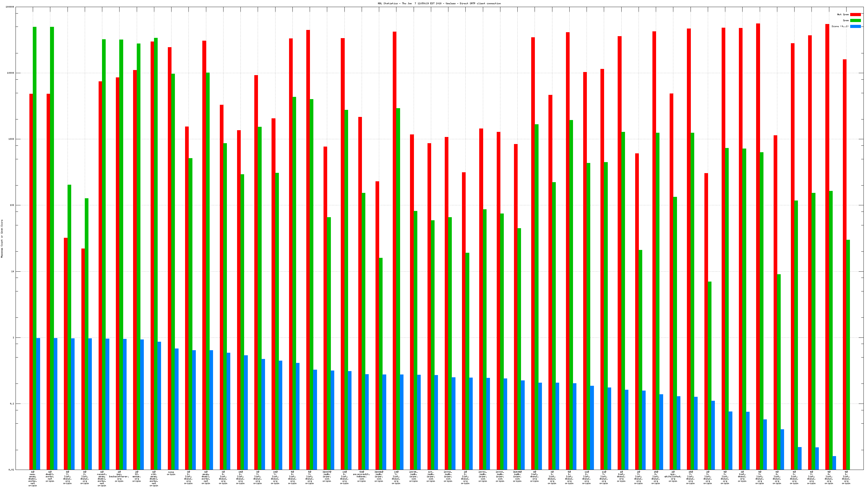Screen dimensions: 868x488
Task: Click the 100000 y-axis tick label
Action: pos(10,7)
